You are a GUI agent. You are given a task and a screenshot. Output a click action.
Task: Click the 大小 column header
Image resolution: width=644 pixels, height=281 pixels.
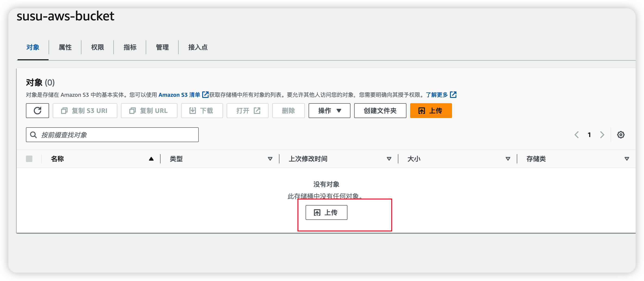point(414,159)
